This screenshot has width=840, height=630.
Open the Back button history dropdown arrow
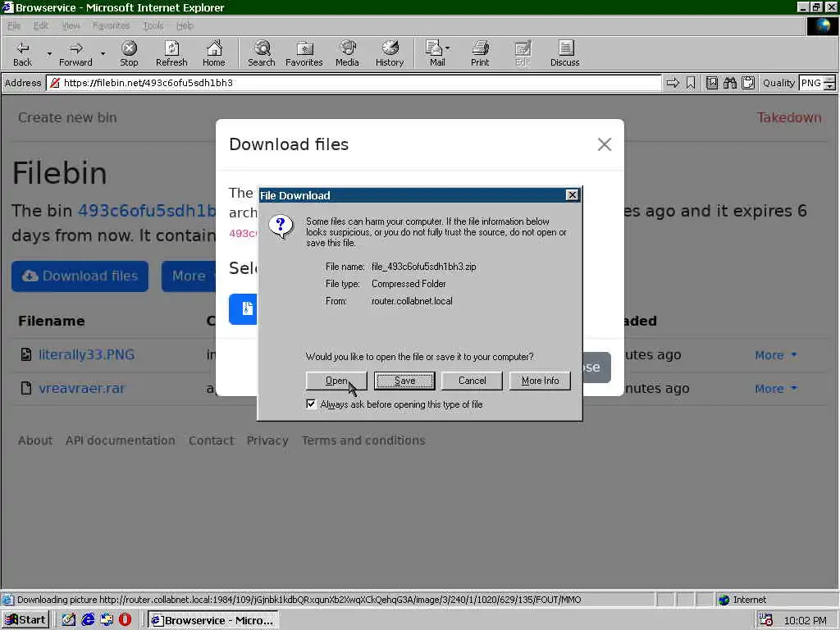click(x=49, y=53)
